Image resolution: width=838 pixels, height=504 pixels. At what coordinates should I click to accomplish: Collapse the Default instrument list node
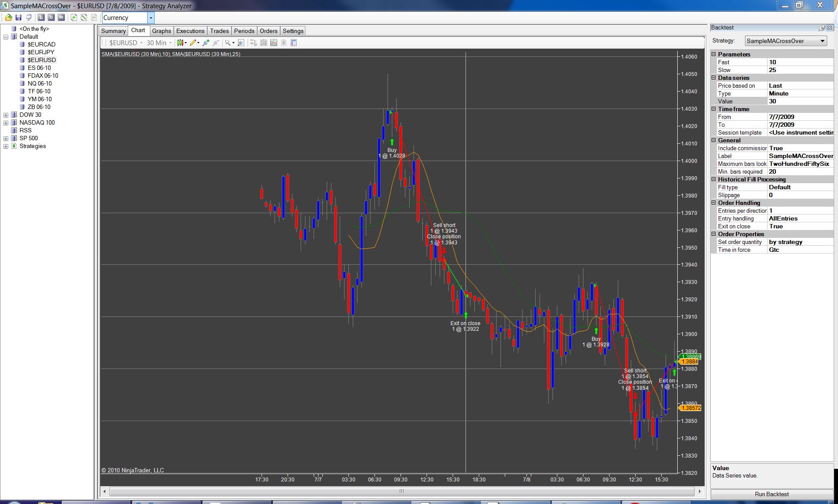(6, 37)
